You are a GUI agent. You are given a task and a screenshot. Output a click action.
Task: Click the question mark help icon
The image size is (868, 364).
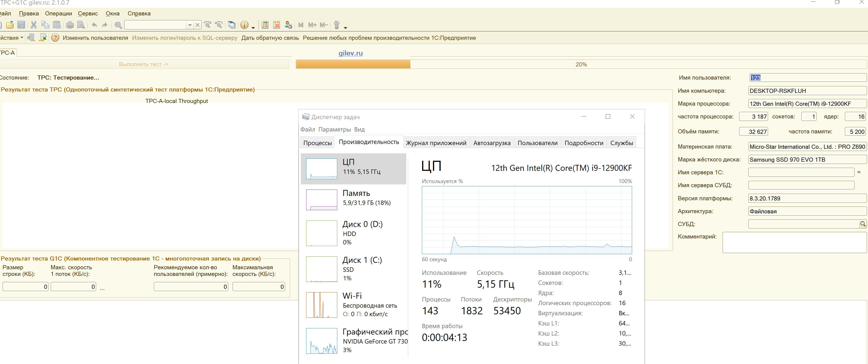(55, 38)
